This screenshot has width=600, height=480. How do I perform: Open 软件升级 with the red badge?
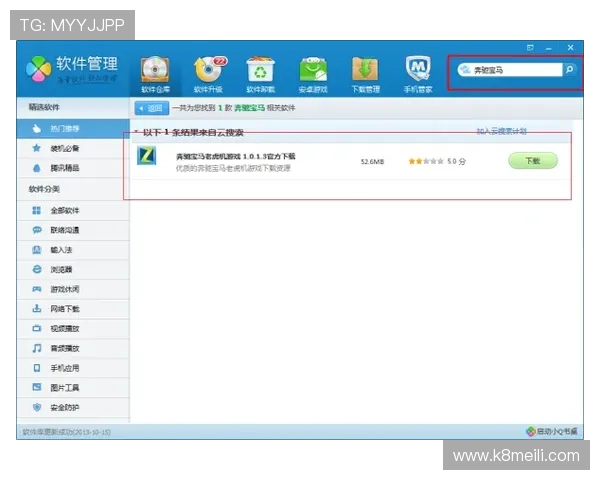click(209, 72)
